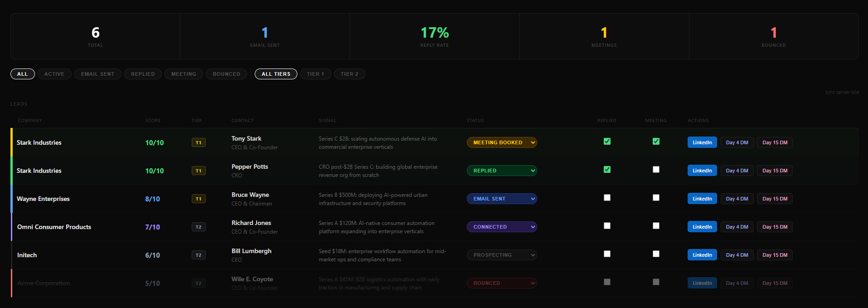Select the Tier 1 filter
Image resolution: width=868 pixels, height=308 pixels.
315,74
